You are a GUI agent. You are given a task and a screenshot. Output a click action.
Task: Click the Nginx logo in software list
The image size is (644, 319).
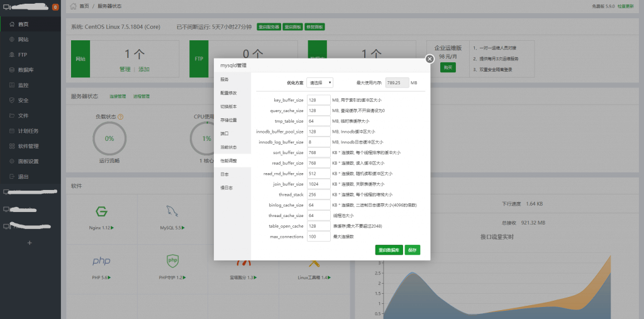(101, 211)
